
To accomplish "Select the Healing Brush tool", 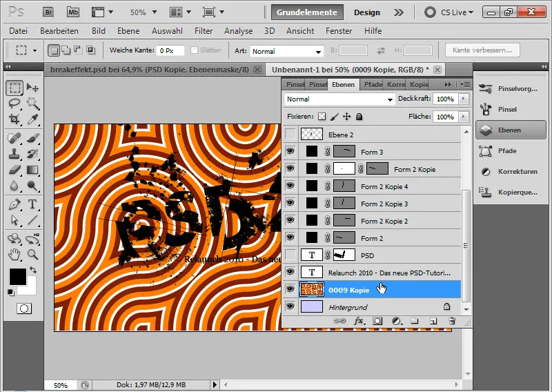I will (x=14, y=138).
